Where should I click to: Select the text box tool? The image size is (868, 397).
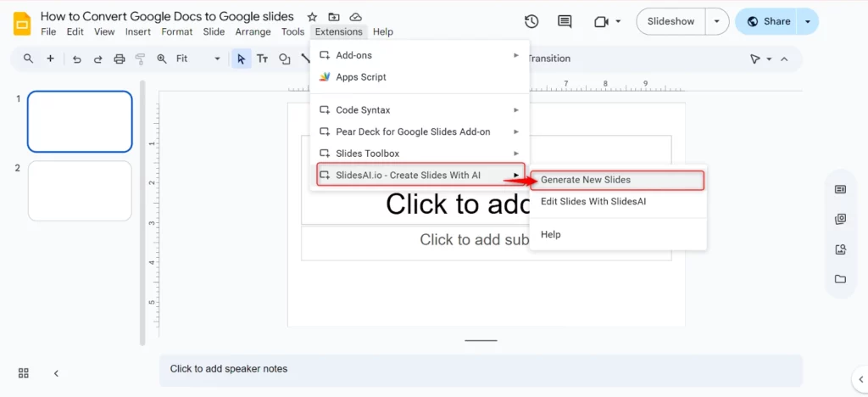(262, 59)
